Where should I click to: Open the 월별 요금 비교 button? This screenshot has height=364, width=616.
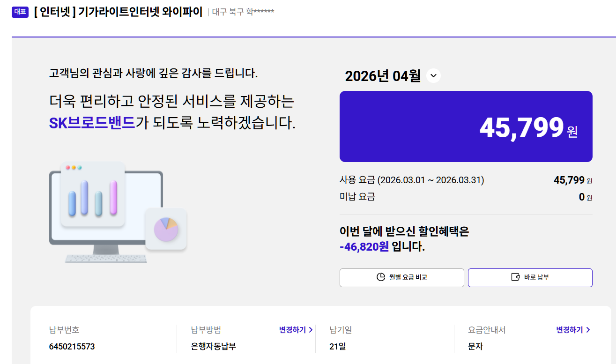(x=401, y=277)
